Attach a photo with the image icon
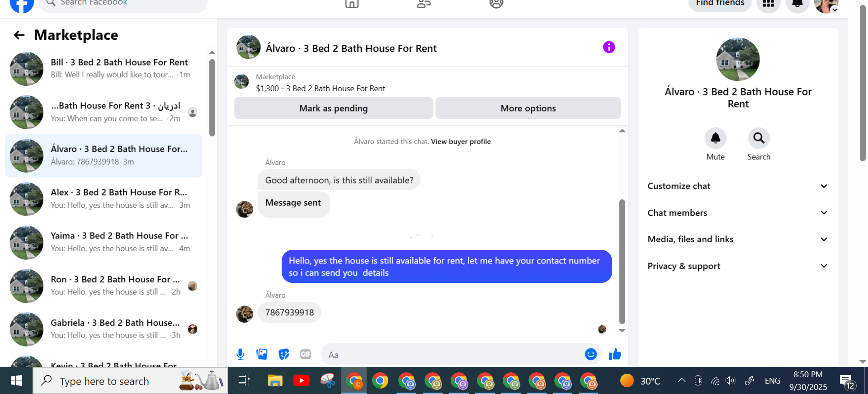This screenshot has width=868, height=394. click(x=262, y=354)
